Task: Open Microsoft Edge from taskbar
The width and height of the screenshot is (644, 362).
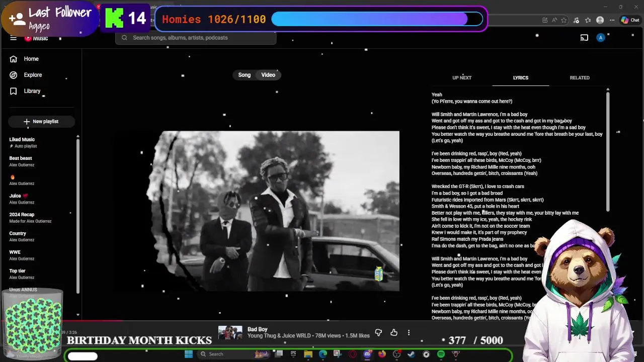Action: (323, 354)
